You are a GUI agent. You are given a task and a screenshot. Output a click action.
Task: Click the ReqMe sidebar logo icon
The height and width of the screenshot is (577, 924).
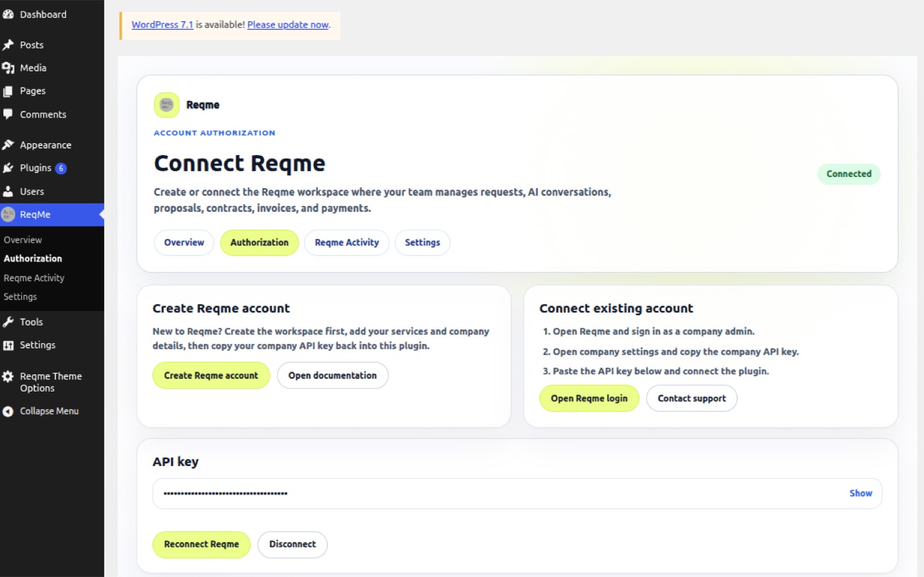(8, 215)
